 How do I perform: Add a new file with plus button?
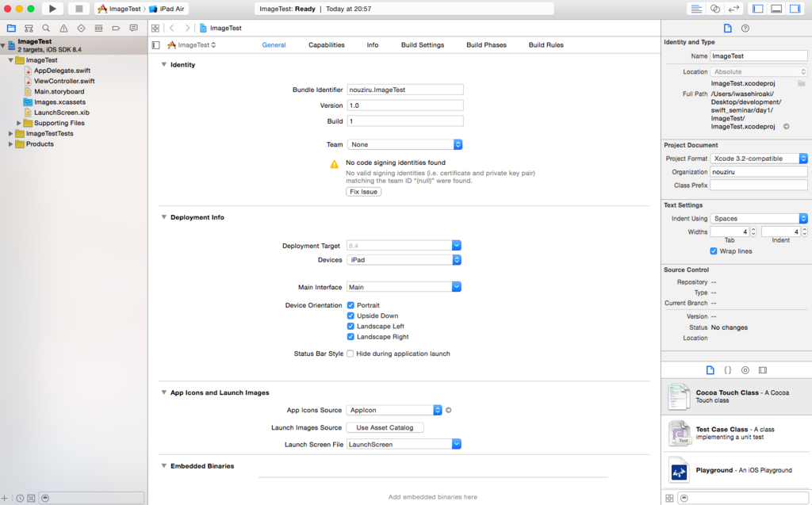pyautogui.click(x=5, y=498)
